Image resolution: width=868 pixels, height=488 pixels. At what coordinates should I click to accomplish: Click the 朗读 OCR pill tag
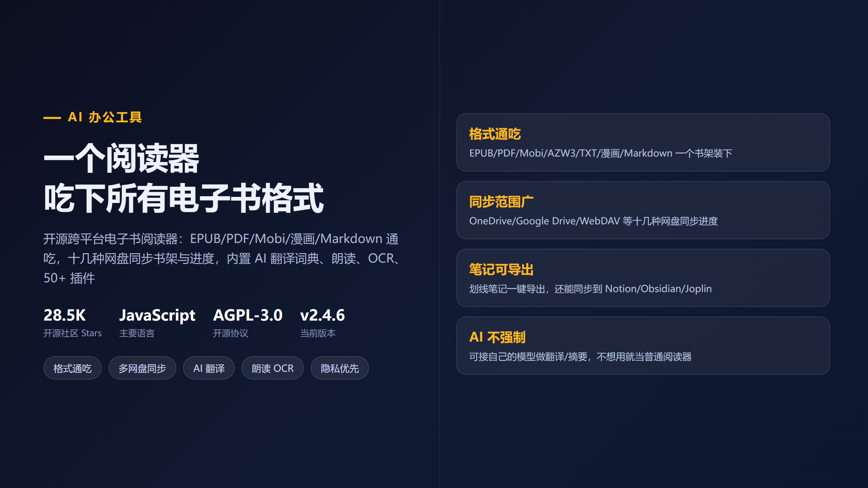pyautogui.click(x=273, y=368)
